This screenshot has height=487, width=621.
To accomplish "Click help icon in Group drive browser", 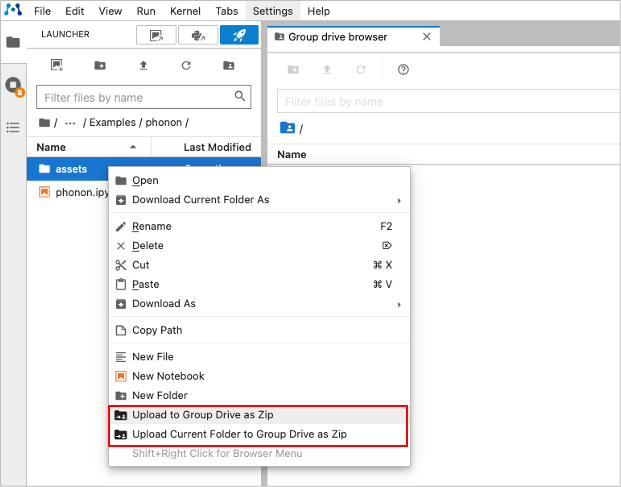I will 403,70.
